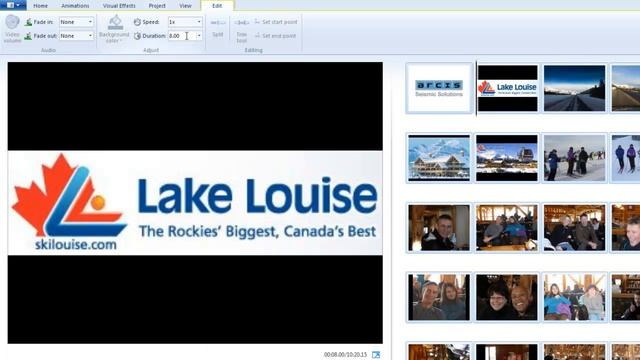Select the Lake Louise logo clip thumbnail
The image size is (640, 360).
(507, 88)
